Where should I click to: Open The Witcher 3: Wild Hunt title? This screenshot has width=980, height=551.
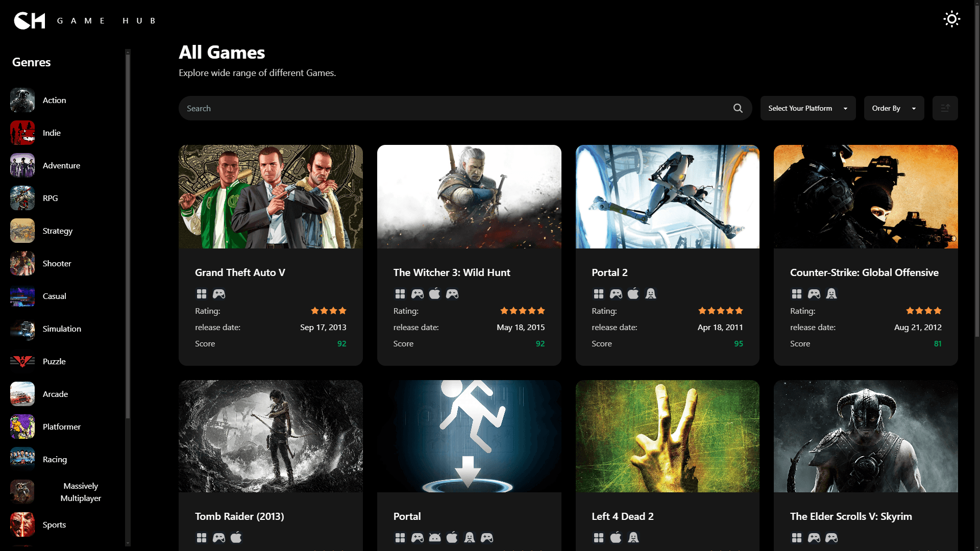tap(451, 272)
